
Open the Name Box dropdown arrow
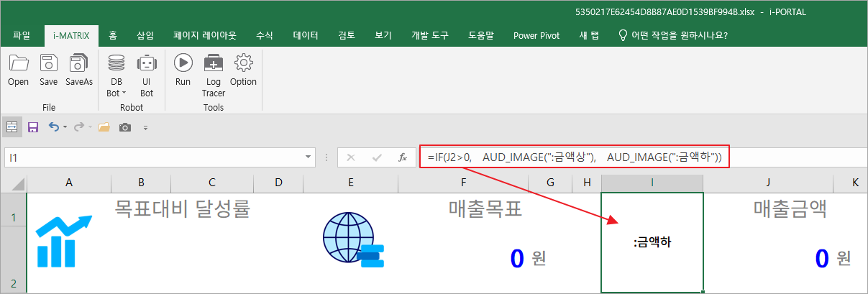point(309,157)
